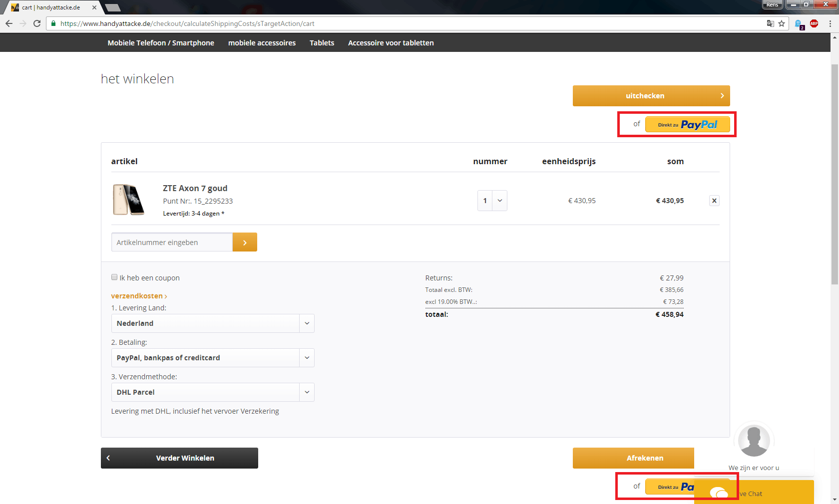
Task: Click the Afrekenen button
Action: [x=633, y=458]
